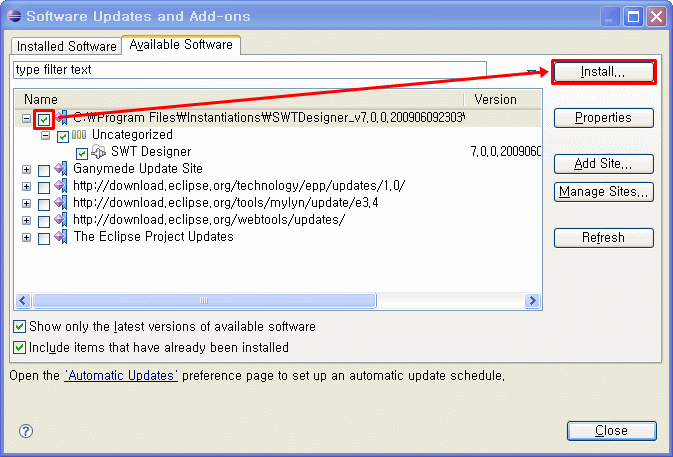Open the help question mark icon
The height and width of the screenshot is (457, 673).
tap(26, 431)
